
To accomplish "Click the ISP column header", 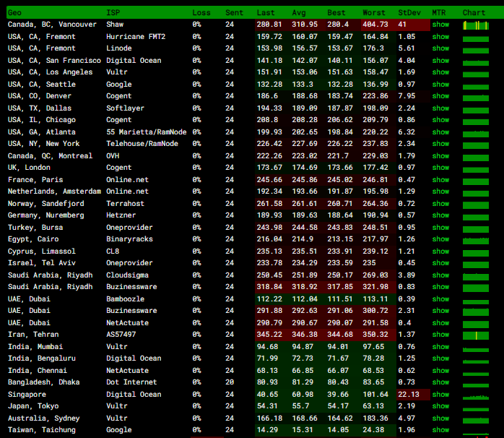I will pos(113,12).
